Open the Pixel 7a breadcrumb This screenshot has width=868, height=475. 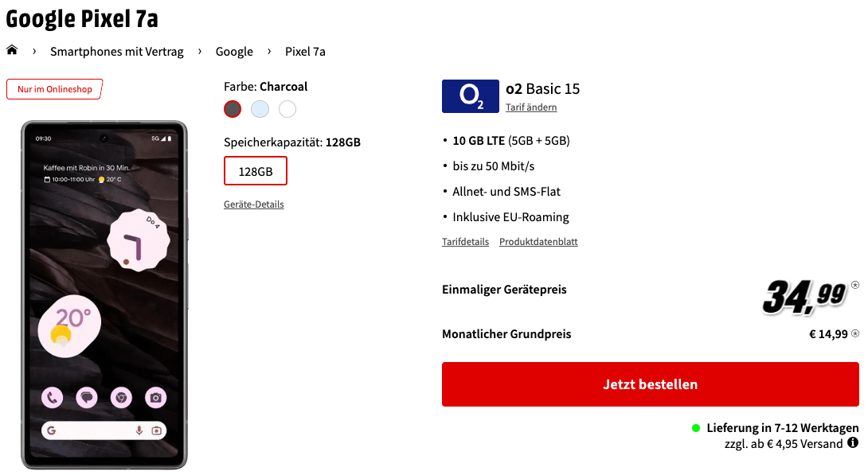click(x=305, y=52)
